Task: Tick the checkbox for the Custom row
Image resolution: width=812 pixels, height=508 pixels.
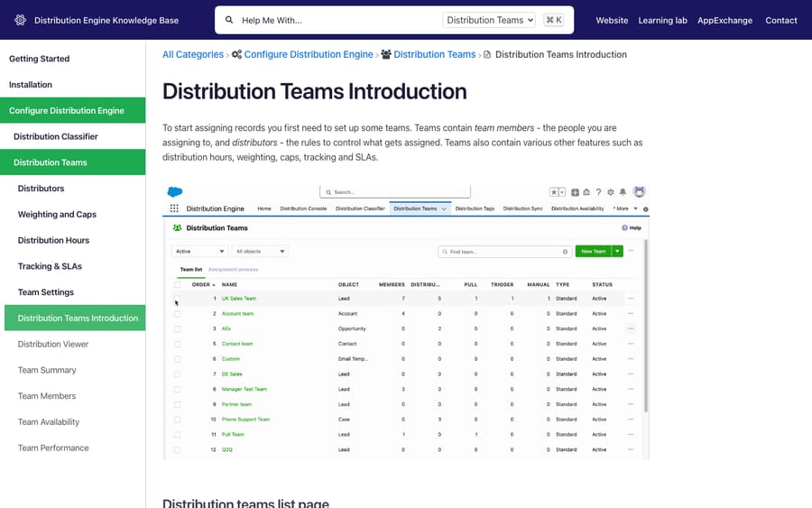Action: tap(177, 359)
